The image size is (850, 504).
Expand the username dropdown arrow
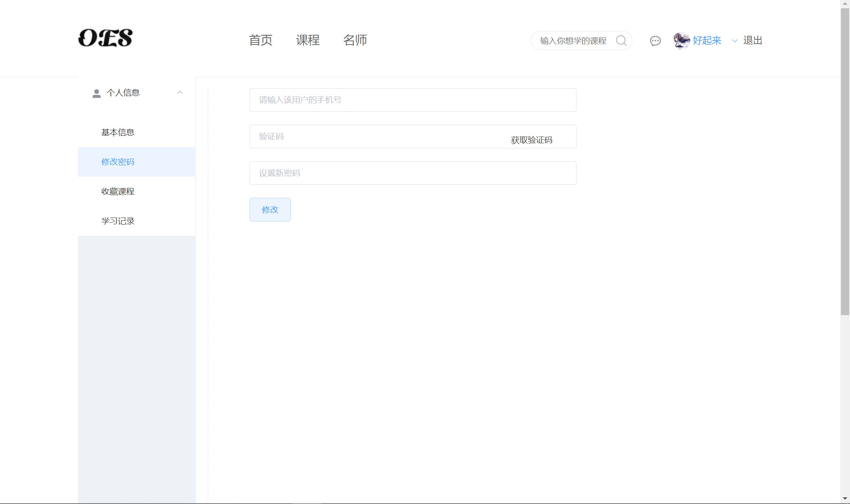(734, 41)
